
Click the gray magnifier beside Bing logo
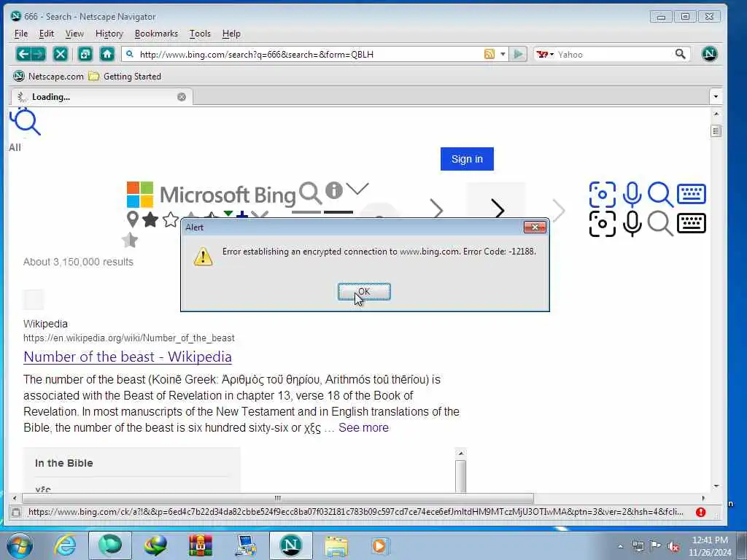(x=310, y=193)
